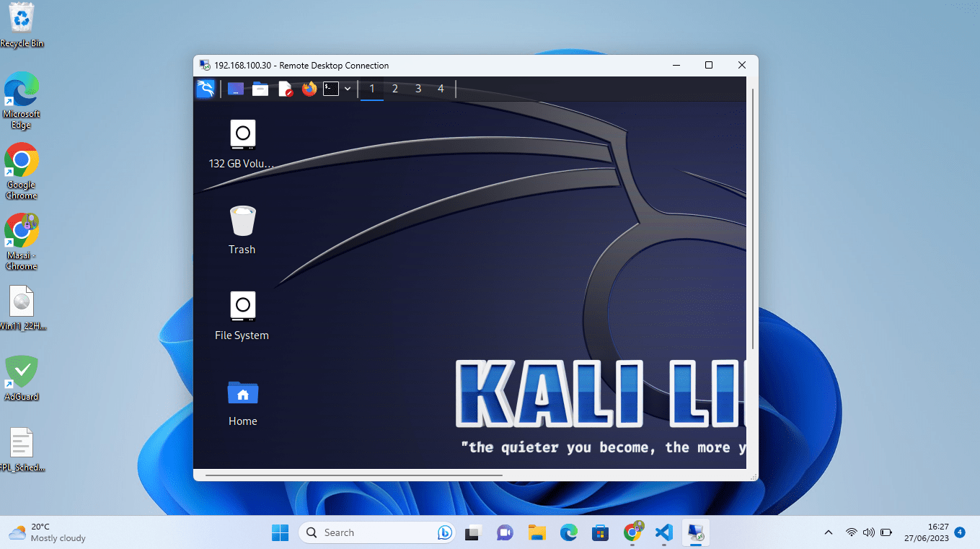980x549 pixels.
Task: Open network Wi-Fi tray icon
Action: click(x=852, y=532)
